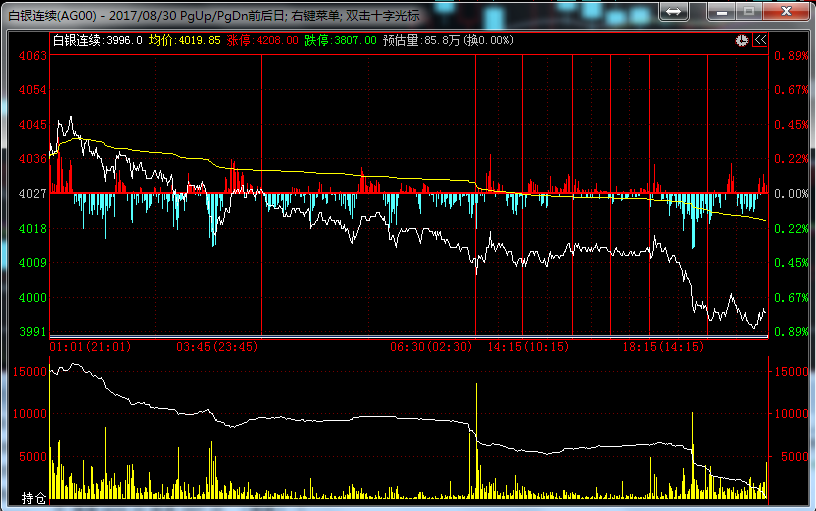
Task: Click the 4063 price axis label
Action: tap(33, 56)
